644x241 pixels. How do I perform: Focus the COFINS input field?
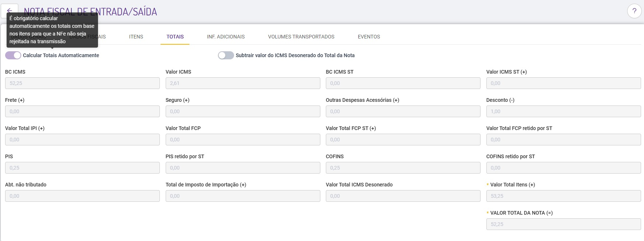pyautogui.click(x=403, y=168)
